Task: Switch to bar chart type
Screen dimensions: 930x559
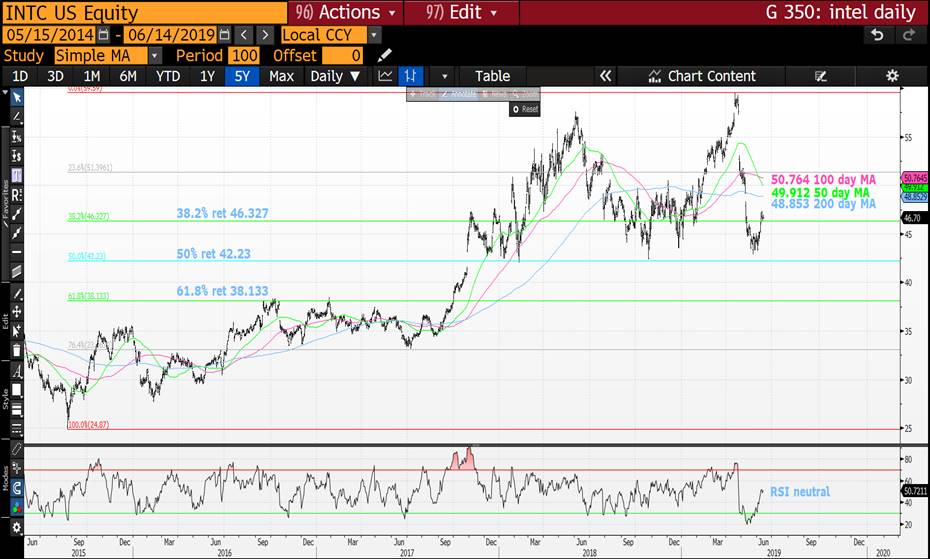Action: point(410,76)
